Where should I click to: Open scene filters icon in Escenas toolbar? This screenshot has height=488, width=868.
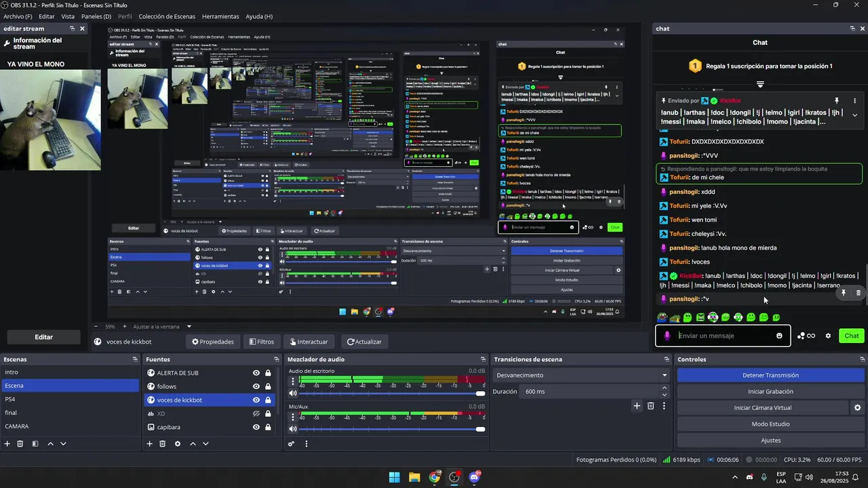click(35, 444)
